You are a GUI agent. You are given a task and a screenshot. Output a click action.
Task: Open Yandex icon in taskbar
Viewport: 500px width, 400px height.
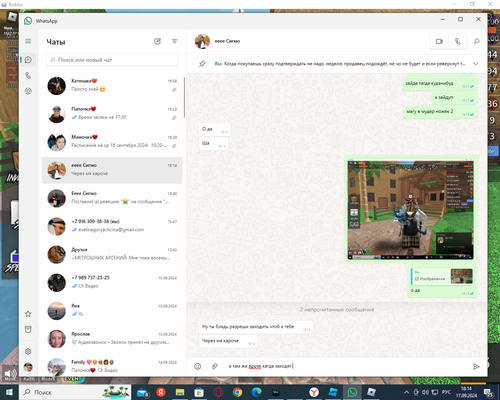coord(161,392)
